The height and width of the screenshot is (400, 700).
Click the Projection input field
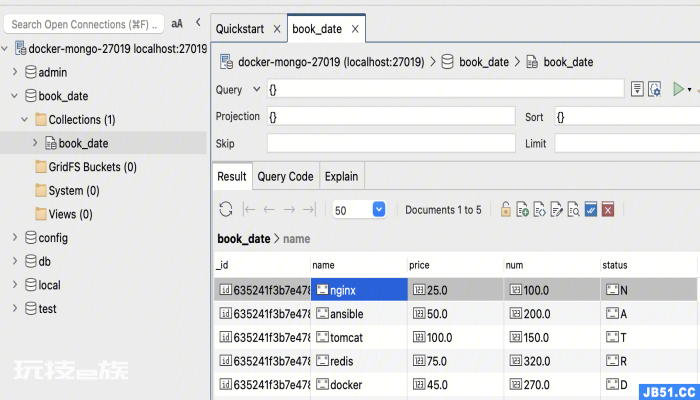tap(391, 116)
